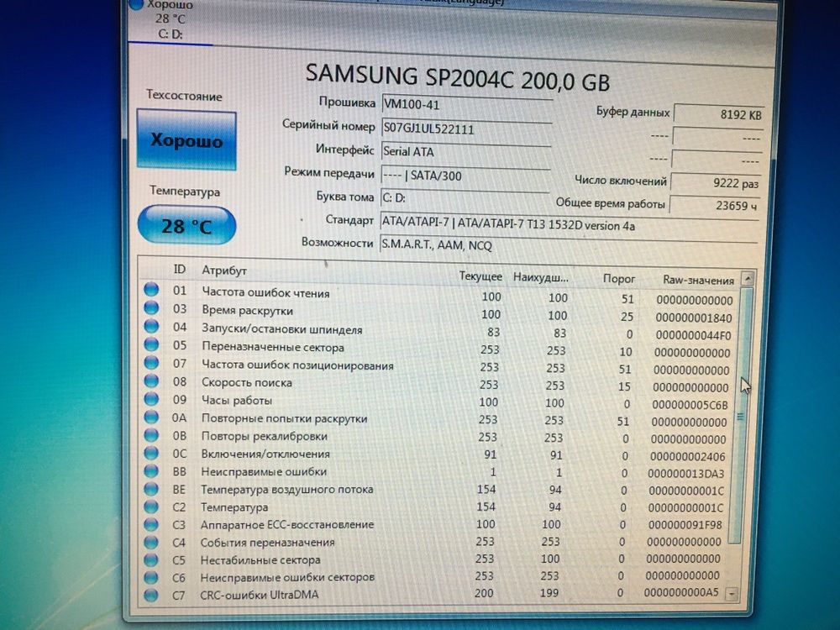Viewport: 840px width, 630px height.
Task: Select row Повторные попытки раскрутки
Action: 437,419
